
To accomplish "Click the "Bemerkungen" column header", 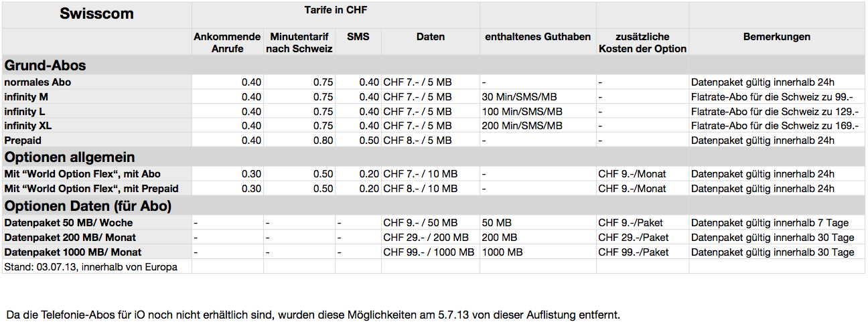I will click(776, 37).
